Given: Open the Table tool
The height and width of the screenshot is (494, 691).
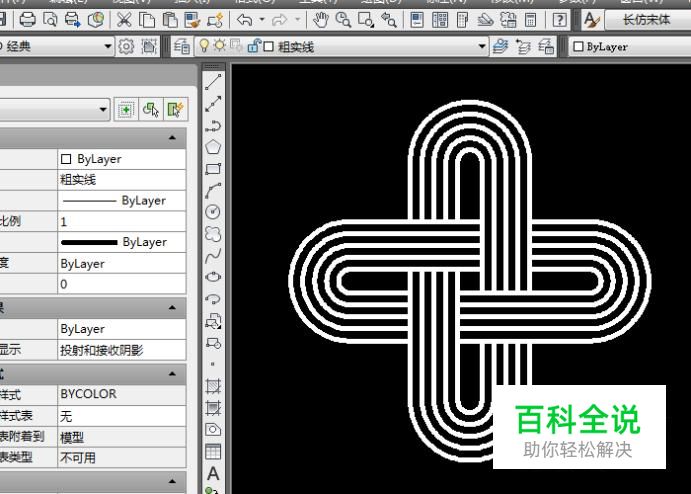Looking at the screenshot, I should coord(213,451).
